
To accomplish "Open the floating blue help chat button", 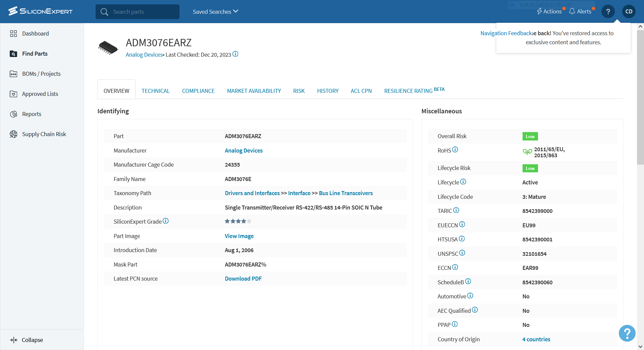I will pos(627,333).
